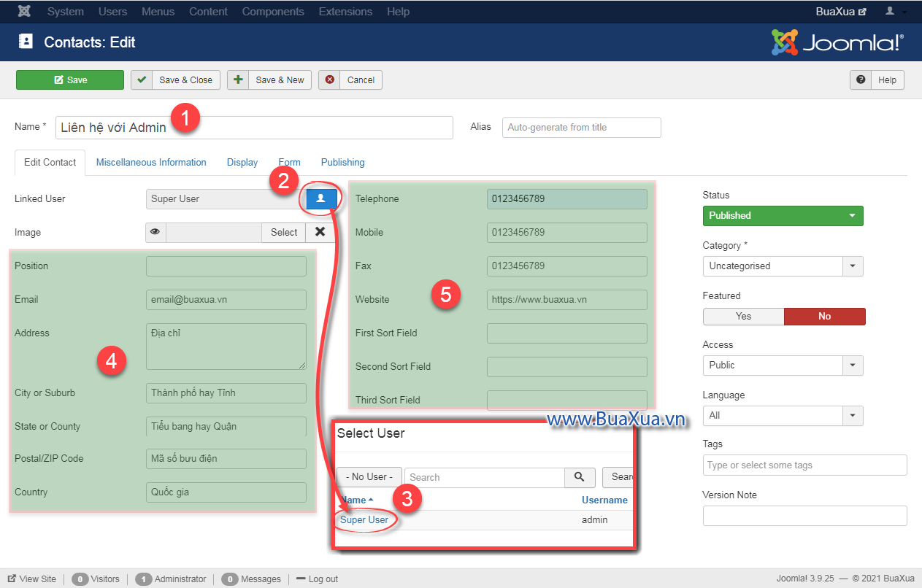Screen dimensions: 922x588
Task: Click the Save & Close button
Action: click(x=176, y=80)
